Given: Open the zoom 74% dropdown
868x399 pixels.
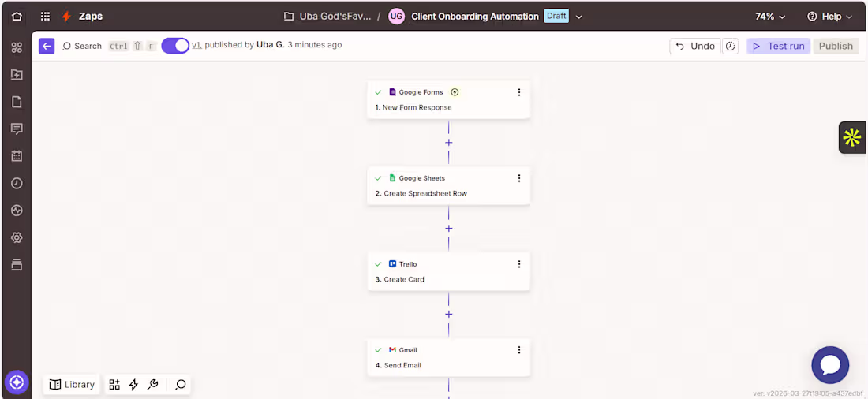Looking at the screenshot, I should 770,17.
